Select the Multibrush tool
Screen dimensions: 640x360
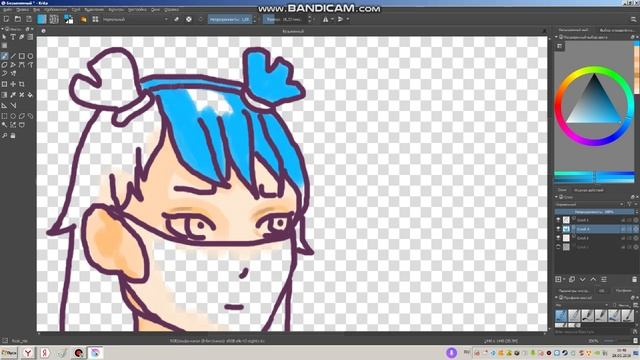(x=13, y=73)
